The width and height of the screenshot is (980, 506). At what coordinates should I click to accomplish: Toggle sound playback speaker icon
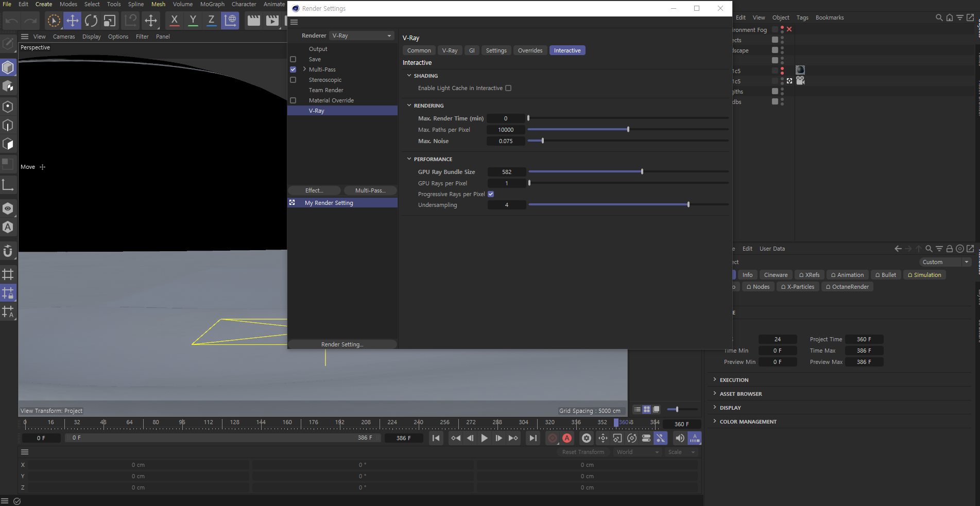680,438
